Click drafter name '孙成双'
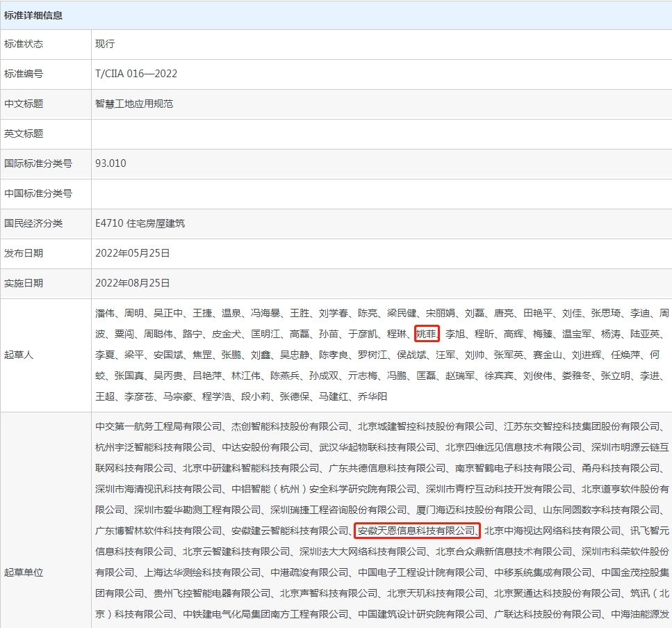 324,376
